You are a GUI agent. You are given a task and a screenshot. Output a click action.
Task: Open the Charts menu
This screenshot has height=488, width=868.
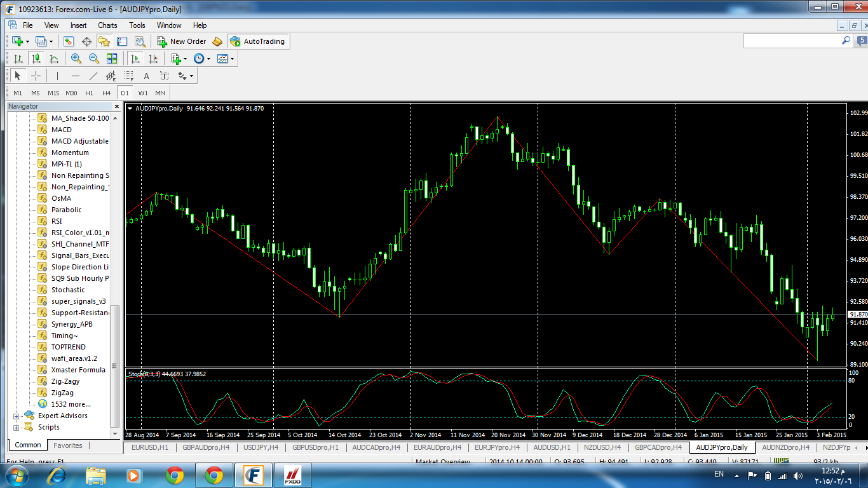107,25
